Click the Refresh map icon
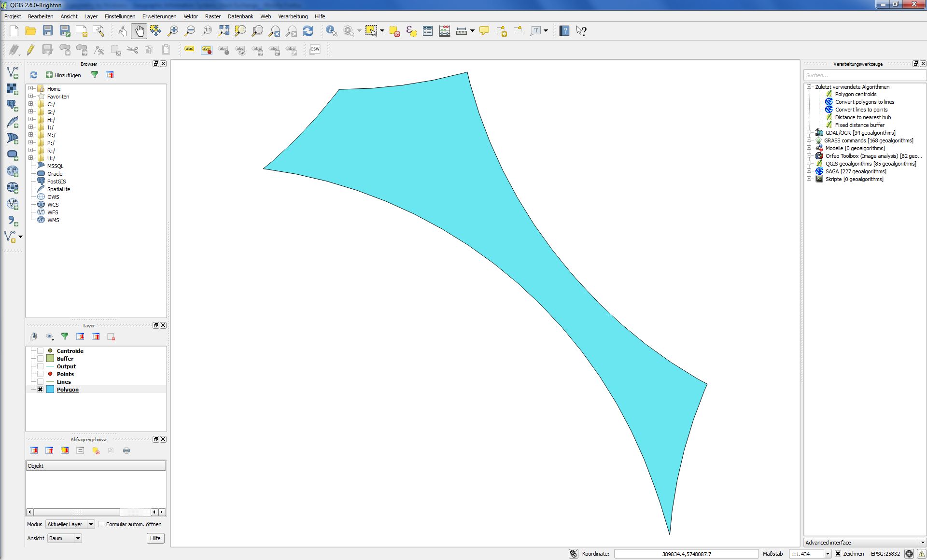 click(308, 31)
